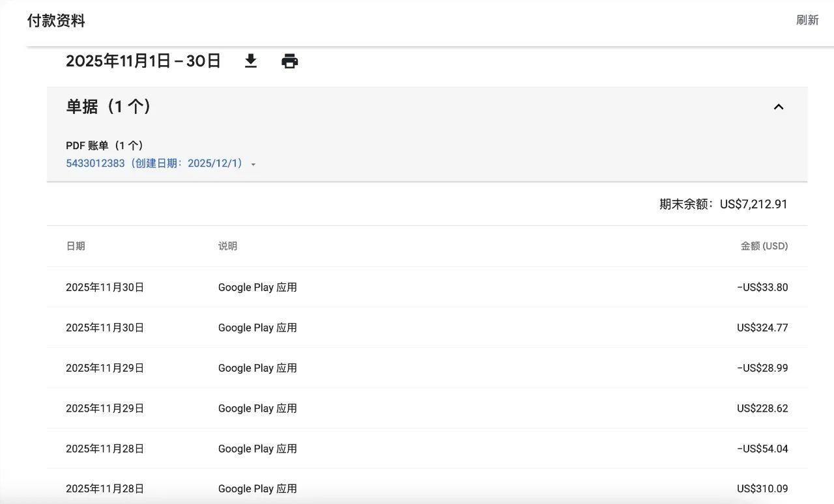Click the 2025年11月1日–30日 date range heading
Screen dimensions: 834x504
pyautogui.click(x=143, y=61)
